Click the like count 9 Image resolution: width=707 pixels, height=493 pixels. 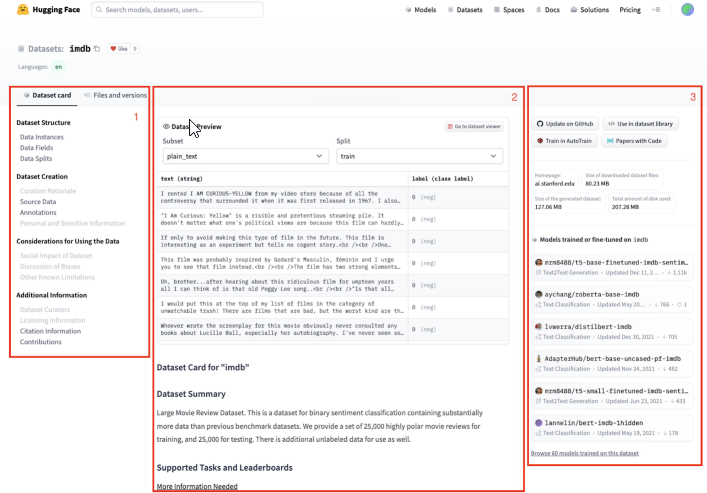[134, 49]
